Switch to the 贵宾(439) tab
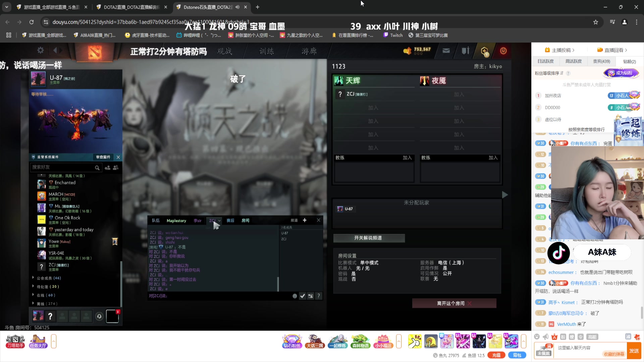Image resolution: width=644 pixels, height=362 pixels. tap(602, 61)
